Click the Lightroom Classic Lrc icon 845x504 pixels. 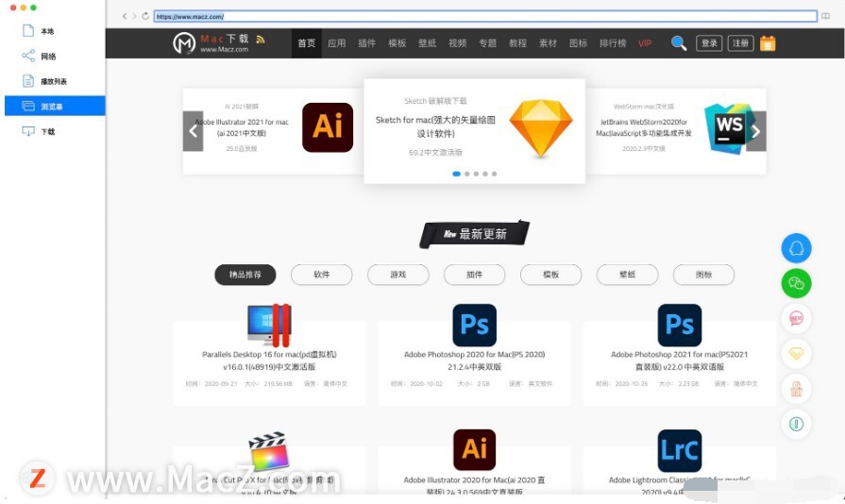(x=680, y=451)
